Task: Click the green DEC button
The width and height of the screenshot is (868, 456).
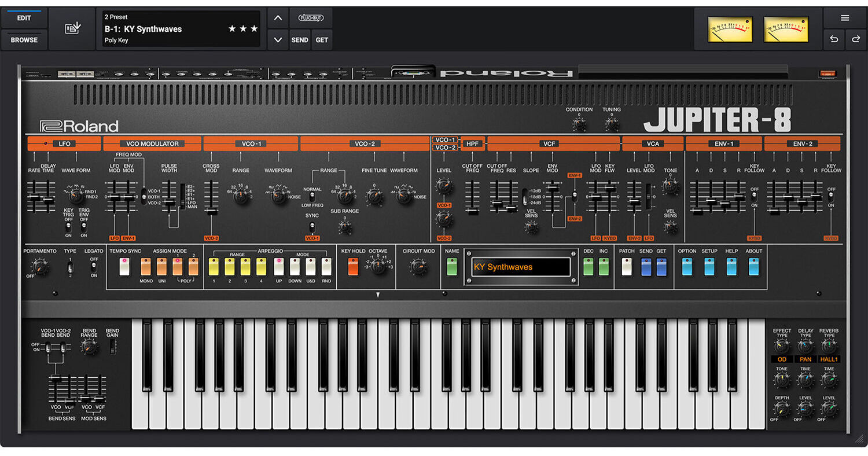Action: [x=588, y=267]
